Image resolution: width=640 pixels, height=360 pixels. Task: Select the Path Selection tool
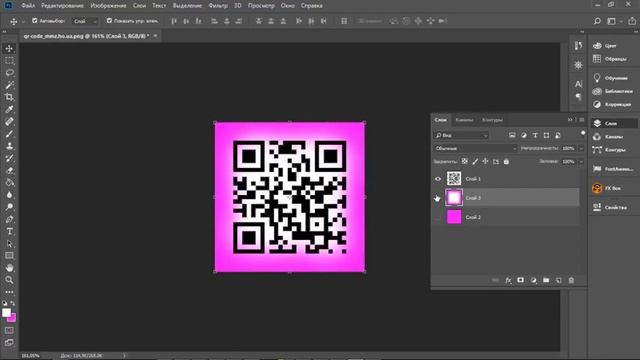pyautogui.click(x=9, y=244)
